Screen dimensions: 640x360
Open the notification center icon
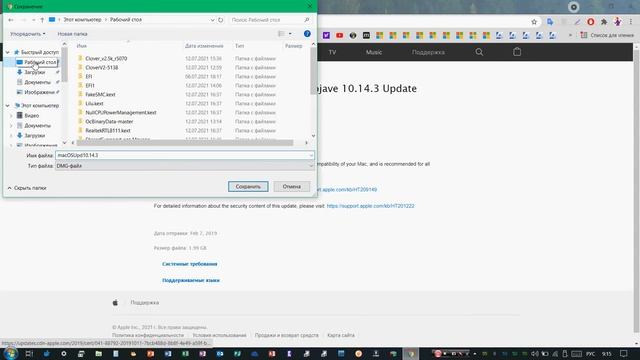[x=624, y=354]
